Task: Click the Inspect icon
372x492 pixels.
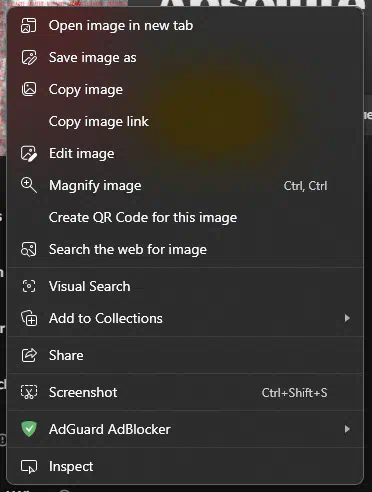Action: [29, 467]
